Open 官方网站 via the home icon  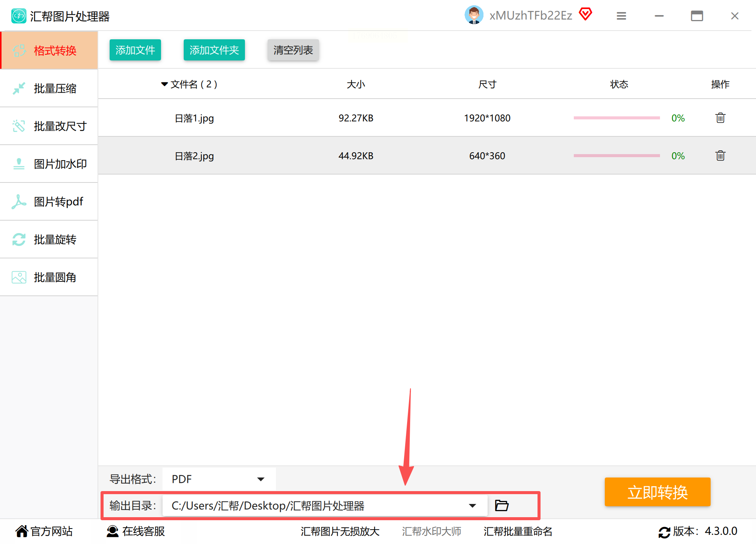pos(22,531)
